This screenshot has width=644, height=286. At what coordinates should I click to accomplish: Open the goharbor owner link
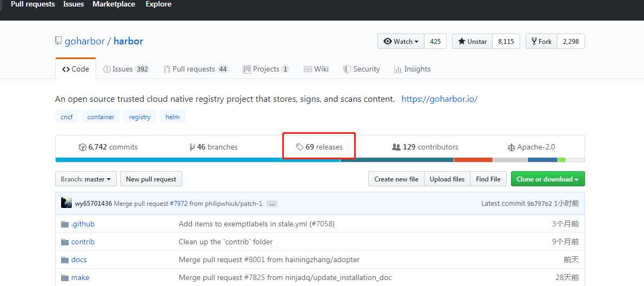(x=84, y=41)
